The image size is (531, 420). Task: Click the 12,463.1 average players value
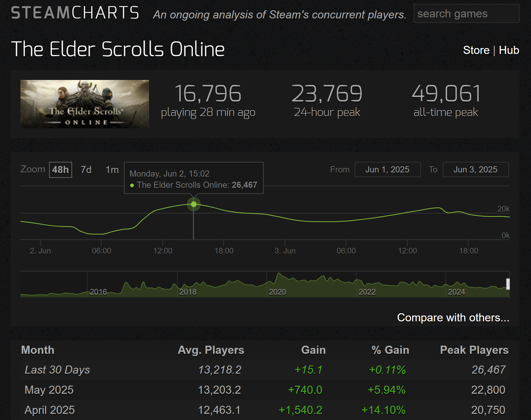tap(219, 410)
